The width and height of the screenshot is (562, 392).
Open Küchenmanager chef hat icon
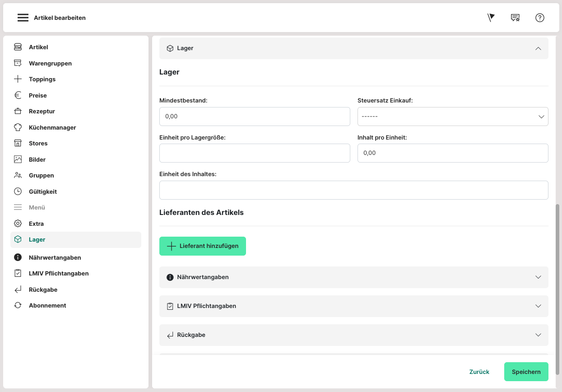[x=18, y=127]
